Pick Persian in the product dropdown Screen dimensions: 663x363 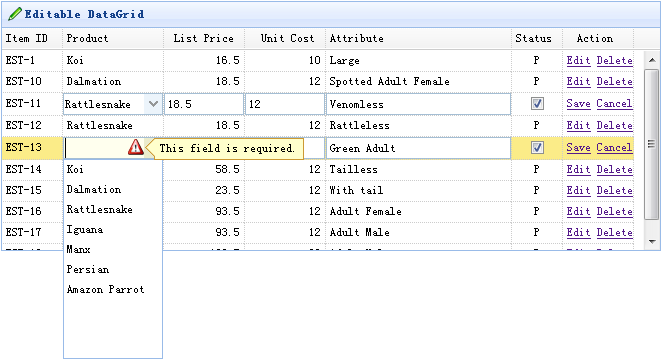tap(88, 270)
